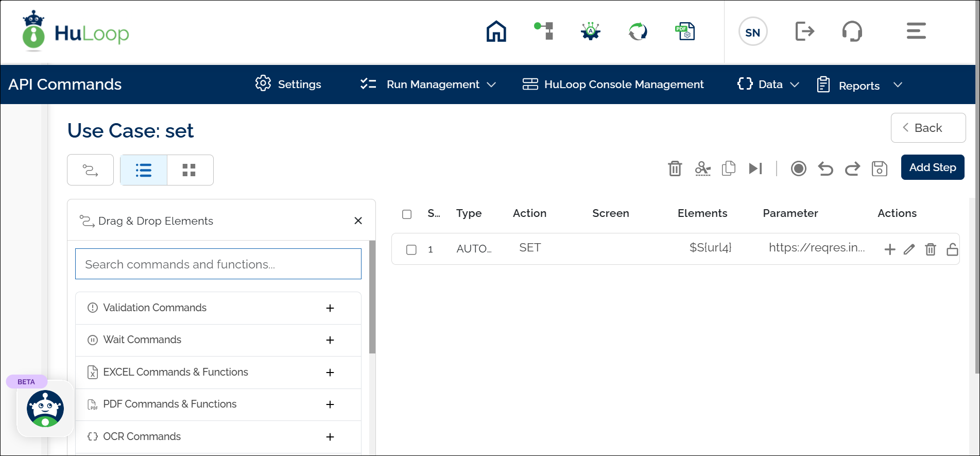Click the delete trash icon in toolbar
Screen dimensions: 980x456
tap(675, 168)
